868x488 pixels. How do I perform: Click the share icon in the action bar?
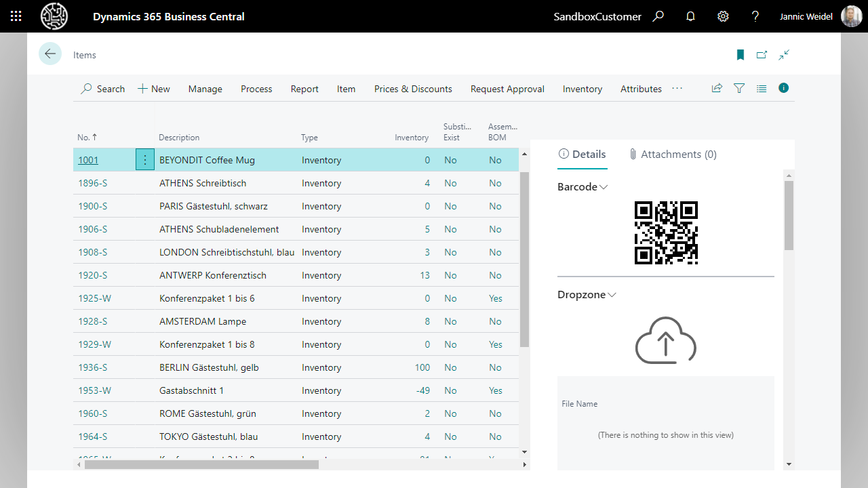[717, 88]
